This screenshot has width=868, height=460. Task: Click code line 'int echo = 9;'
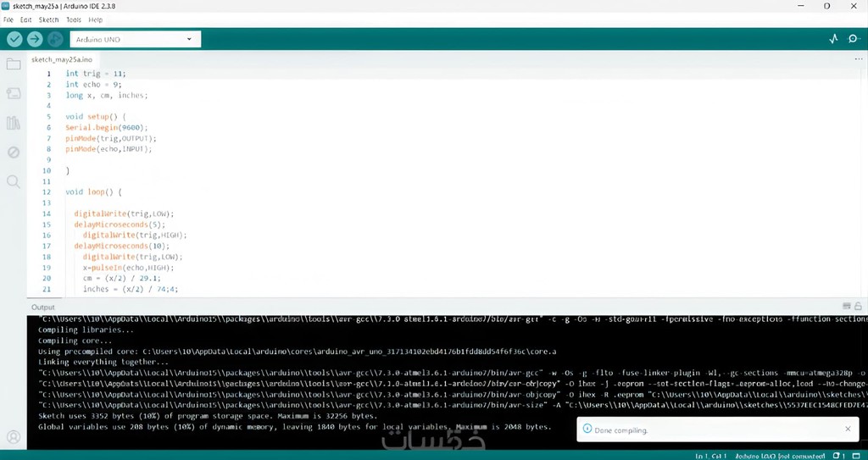[93, 85]
